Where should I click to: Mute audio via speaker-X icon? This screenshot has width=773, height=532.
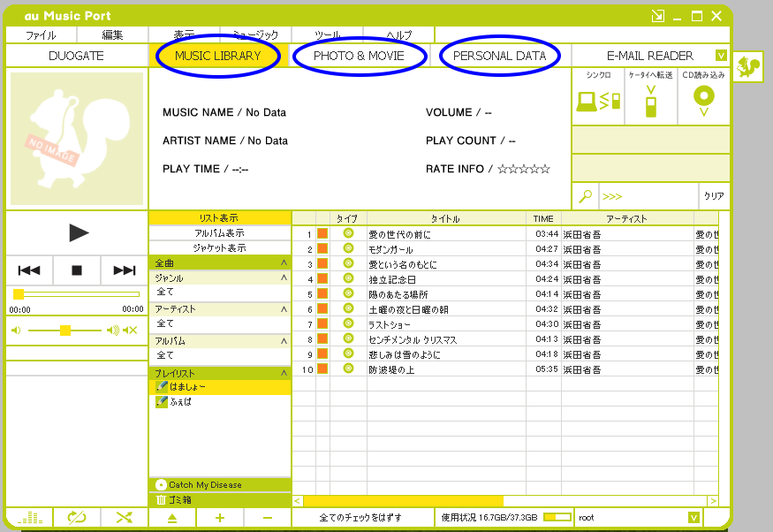[x=130, y=331]
